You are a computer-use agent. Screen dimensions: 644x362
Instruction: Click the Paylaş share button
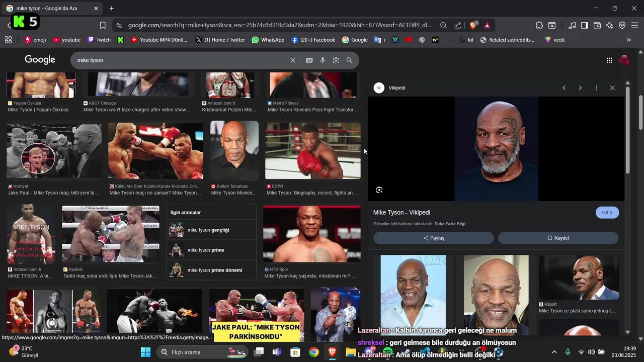click(x=434, y=238)
